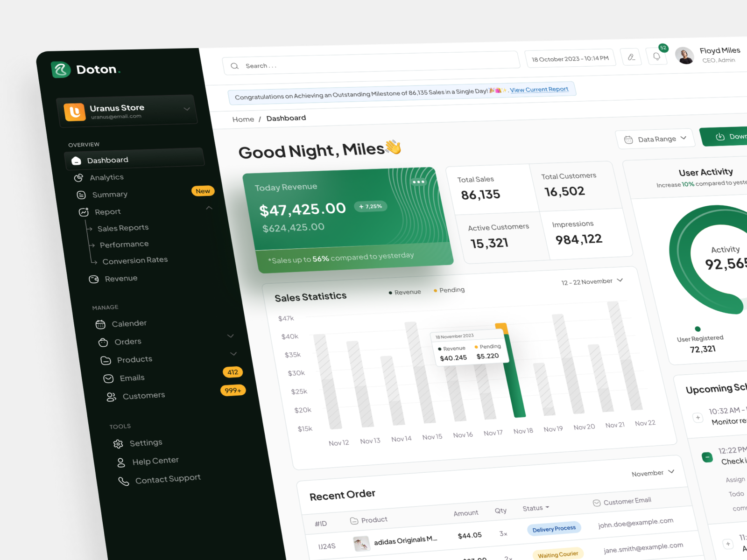The width and height of the screenshot is (747, 560).
Task: Toggle the Pending legend on Sales Statistics
Action: coord(448,290)
